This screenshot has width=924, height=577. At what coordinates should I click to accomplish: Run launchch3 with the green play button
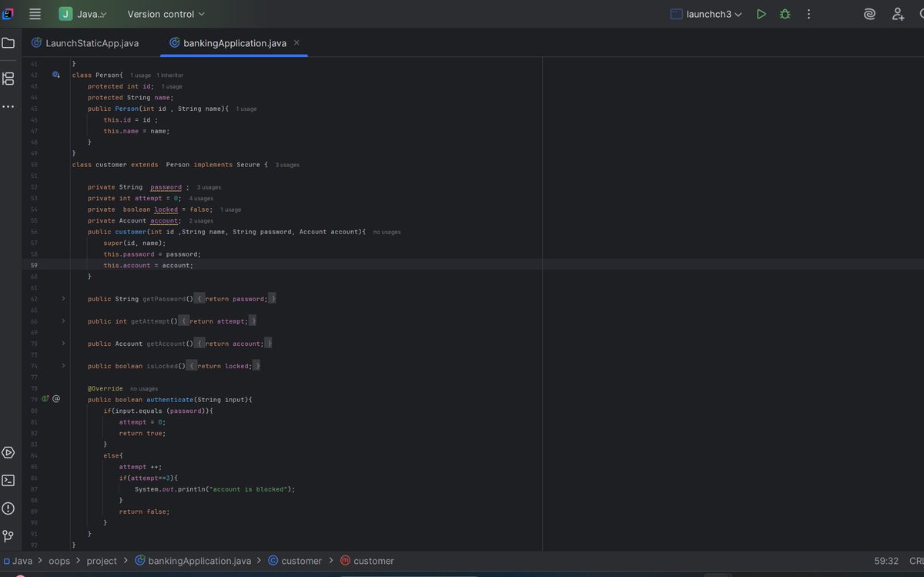761,14
